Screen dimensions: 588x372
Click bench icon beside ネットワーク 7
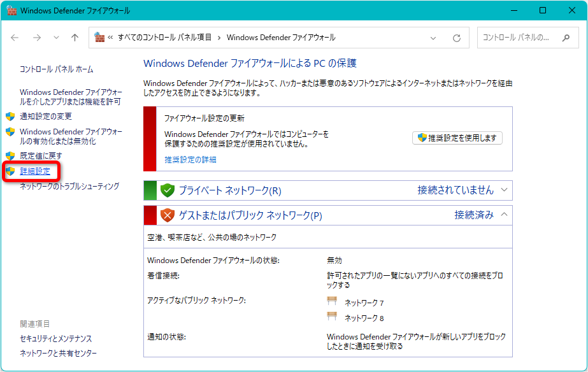click(x=332, y=301)
